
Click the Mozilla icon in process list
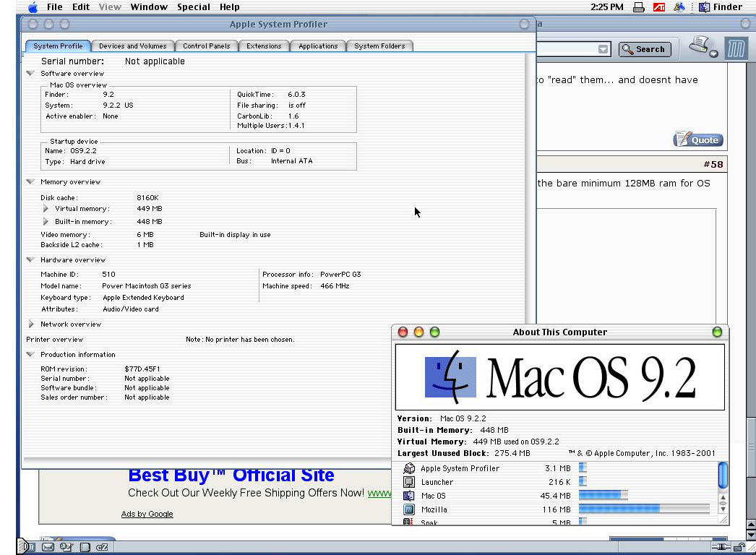409,509
